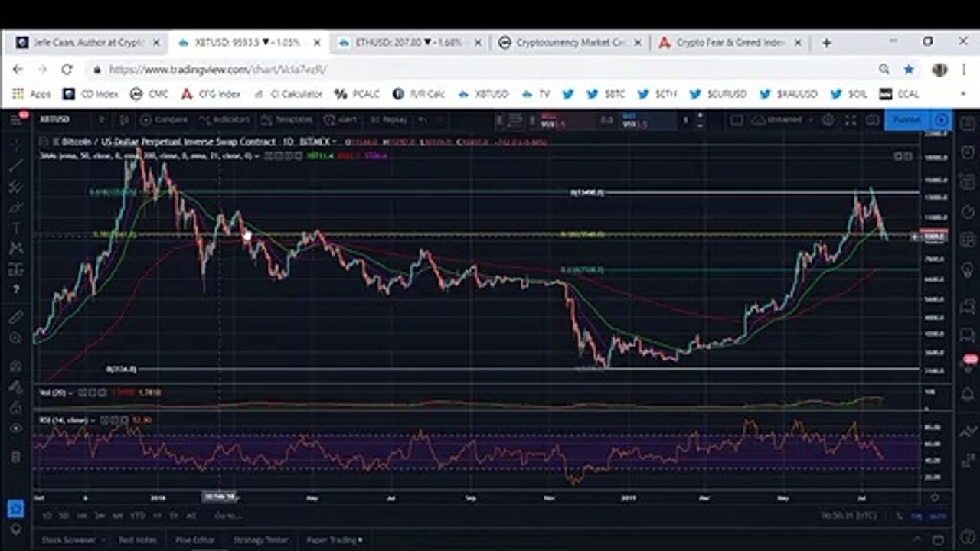Open the Paper Trading tab

click(x=334, y=540)
